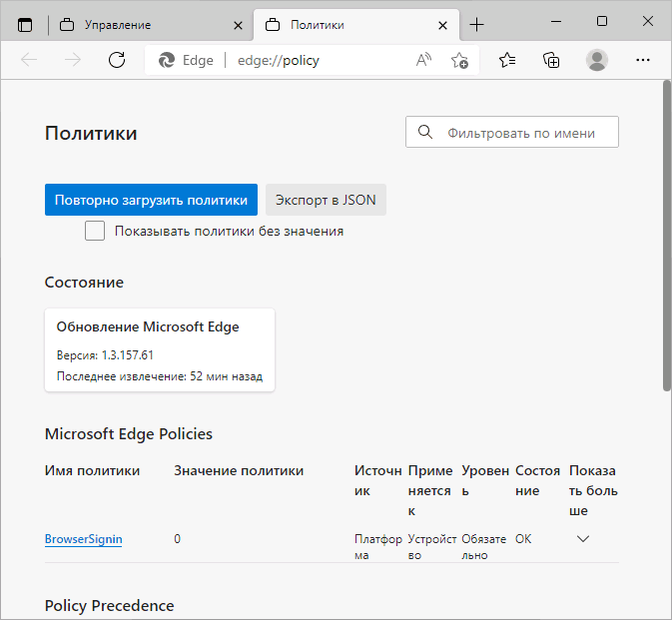
Task: Select the Политики tab
Action: 356,25
